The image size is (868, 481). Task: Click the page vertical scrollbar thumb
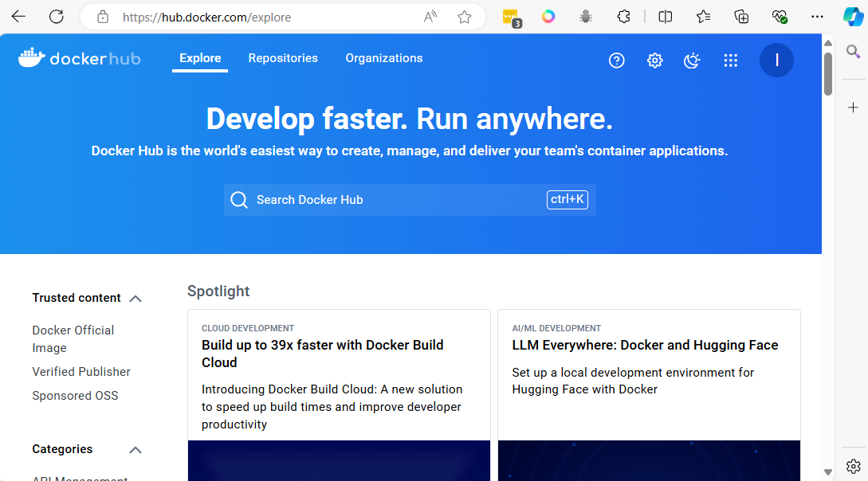coord(828,72)
